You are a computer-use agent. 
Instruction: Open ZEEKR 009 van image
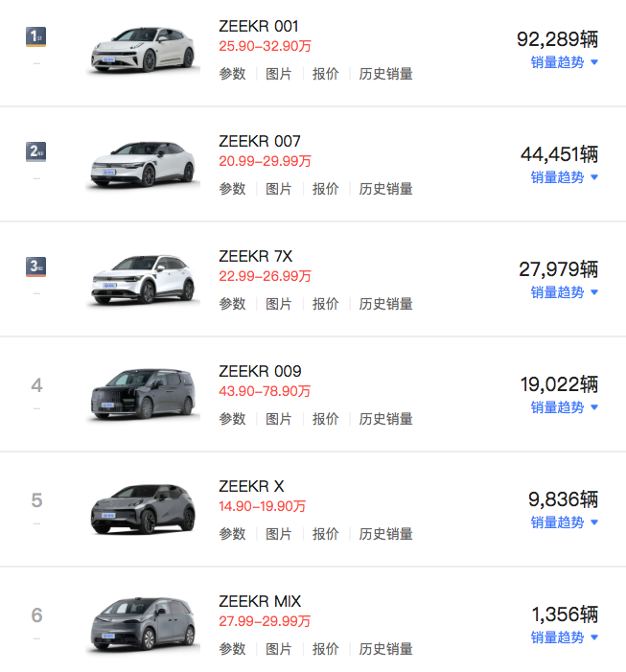pos(143,396)
